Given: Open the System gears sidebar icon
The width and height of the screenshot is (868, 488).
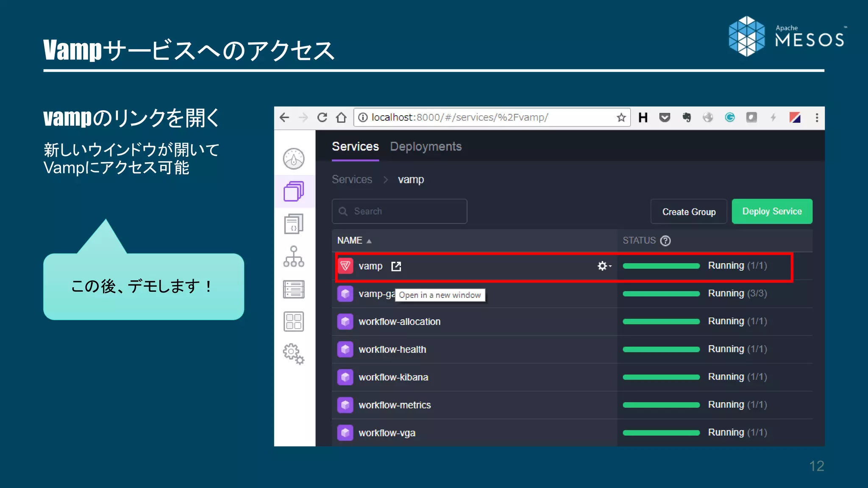Looking at the screenshot, I should click(x=294, y=354).
